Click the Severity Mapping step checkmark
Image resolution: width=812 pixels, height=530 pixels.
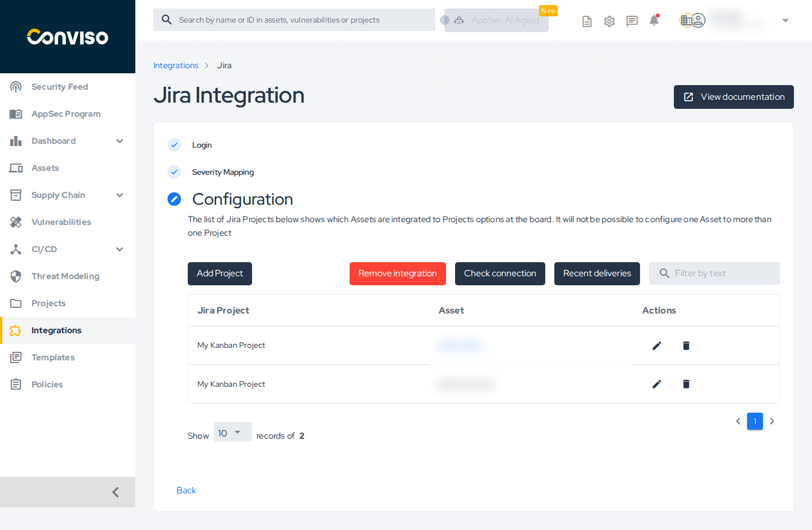click(174, 172)
